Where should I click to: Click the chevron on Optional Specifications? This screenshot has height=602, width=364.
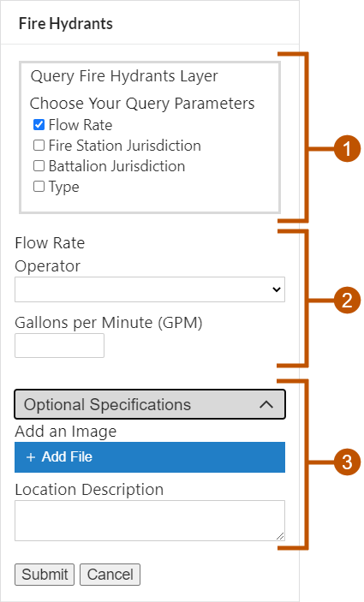click(x=266, y=404)
